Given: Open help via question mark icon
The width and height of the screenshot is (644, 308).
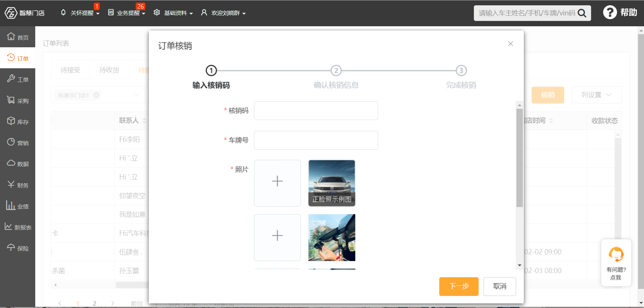Looking at the screenshot, I should (x=610, y=12).
